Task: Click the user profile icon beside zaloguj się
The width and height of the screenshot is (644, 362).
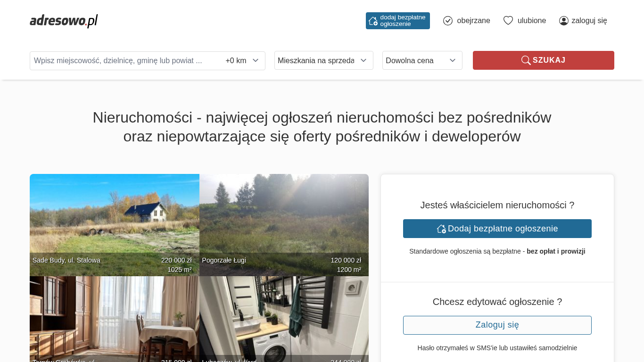Action: [x=563, y=21]
